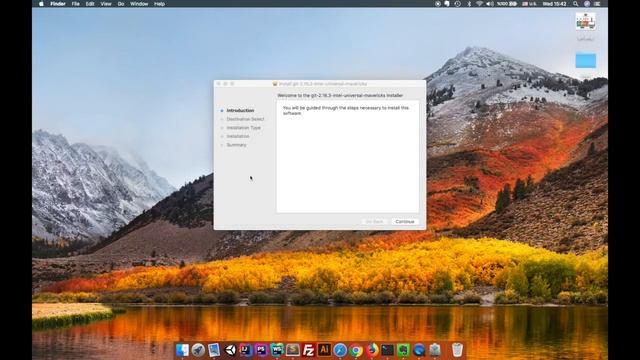The height and width of the screenshot is (360, 640).
Task: Open Google Chrome from the Dock
Action: click(x=356, y=350)
